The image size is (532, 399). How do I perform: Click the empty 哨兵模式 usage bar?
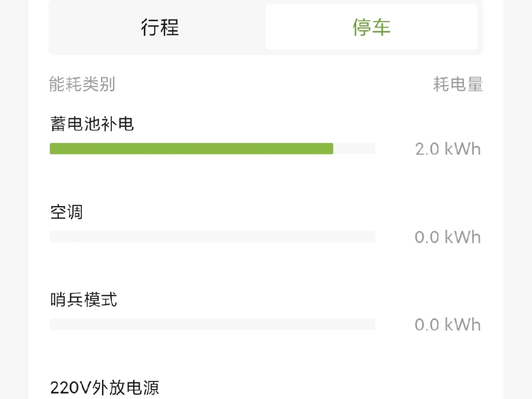pyautogui.click(x=212, y=324)
